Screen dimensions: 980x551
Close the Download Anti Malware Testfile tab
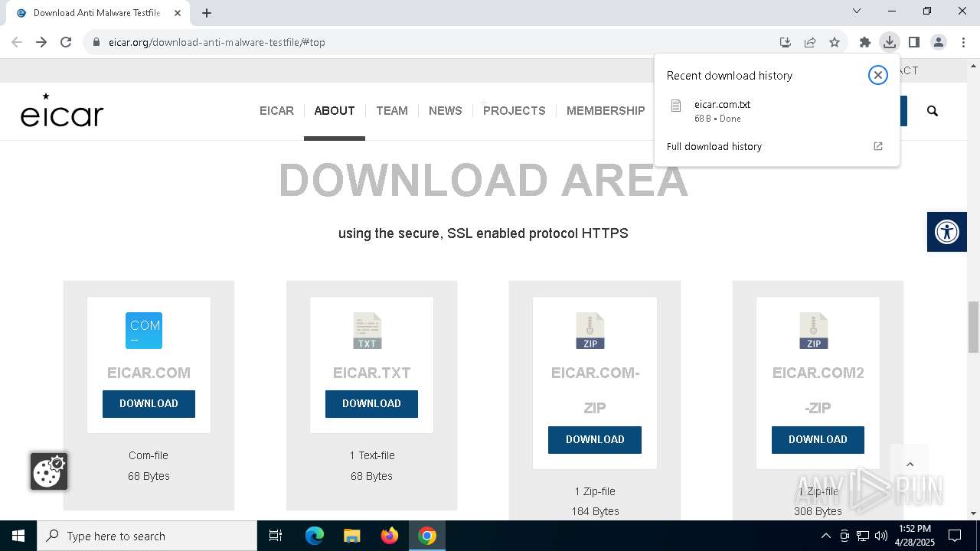tap(178, 13)
